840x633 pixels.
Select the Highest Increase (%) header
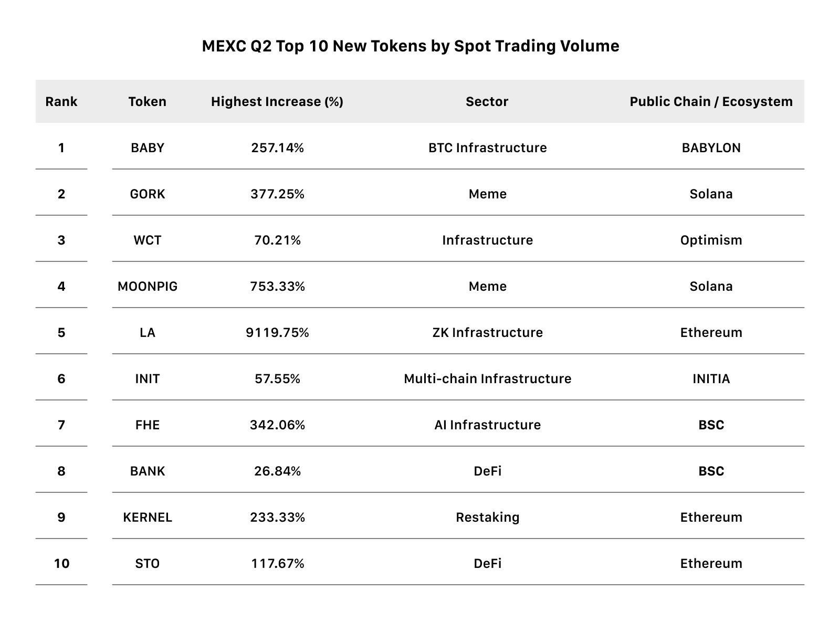click(x=277, y=101)
